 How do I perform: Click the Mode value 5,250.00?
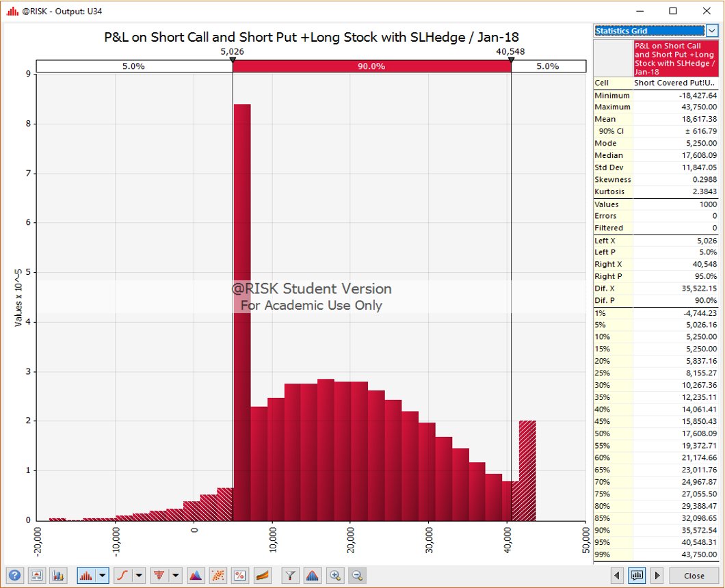[x=702, y=144]
